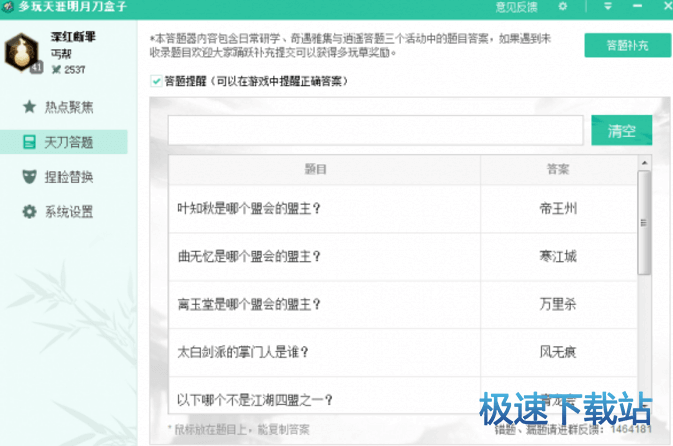Click the gear icon beside 系统设置
The image size is (673, 446).
[29, 212]
